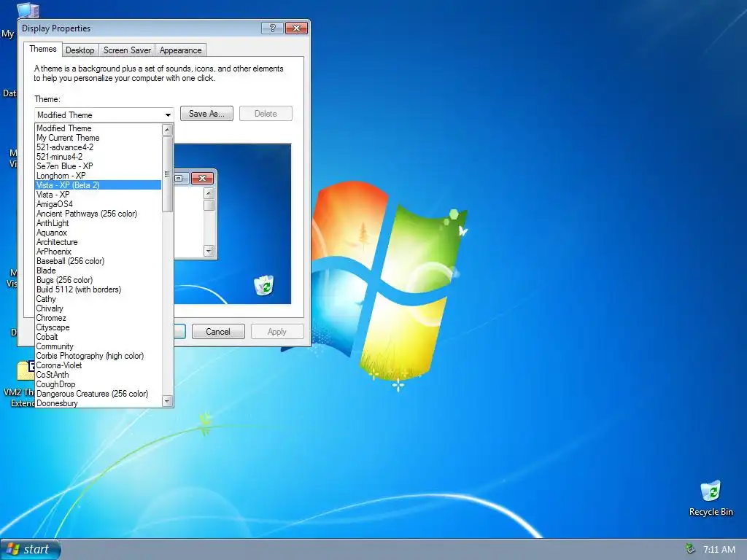Choose the Doonesbury theme

point(98,402)
